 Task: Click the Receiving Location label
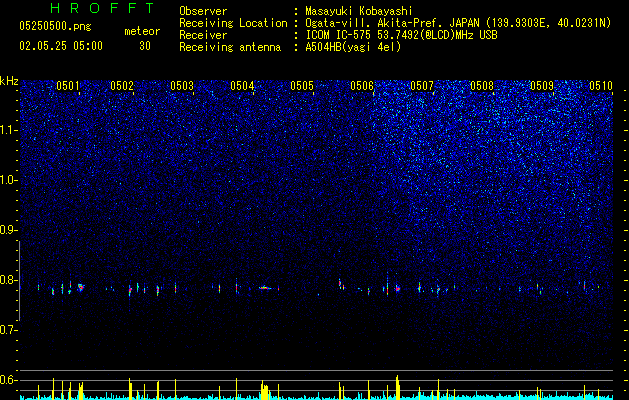point(233,23)
